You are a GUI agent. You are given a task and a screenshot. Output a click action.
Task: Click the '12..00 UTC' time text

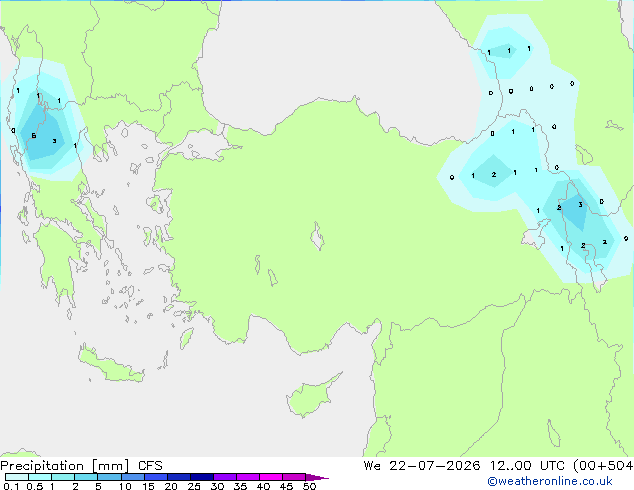click(526, 466)
